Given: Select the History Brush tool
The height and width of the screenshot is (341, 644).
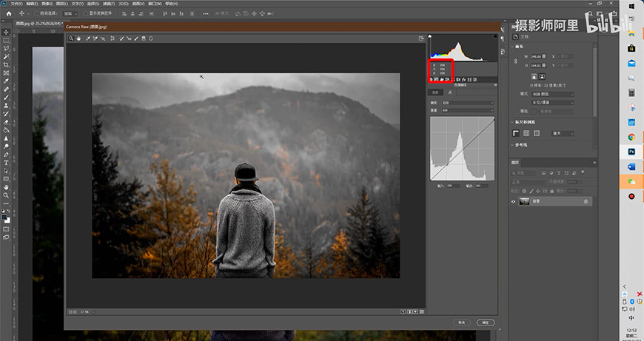Looking at the screenshot, I should pos(6,114).
